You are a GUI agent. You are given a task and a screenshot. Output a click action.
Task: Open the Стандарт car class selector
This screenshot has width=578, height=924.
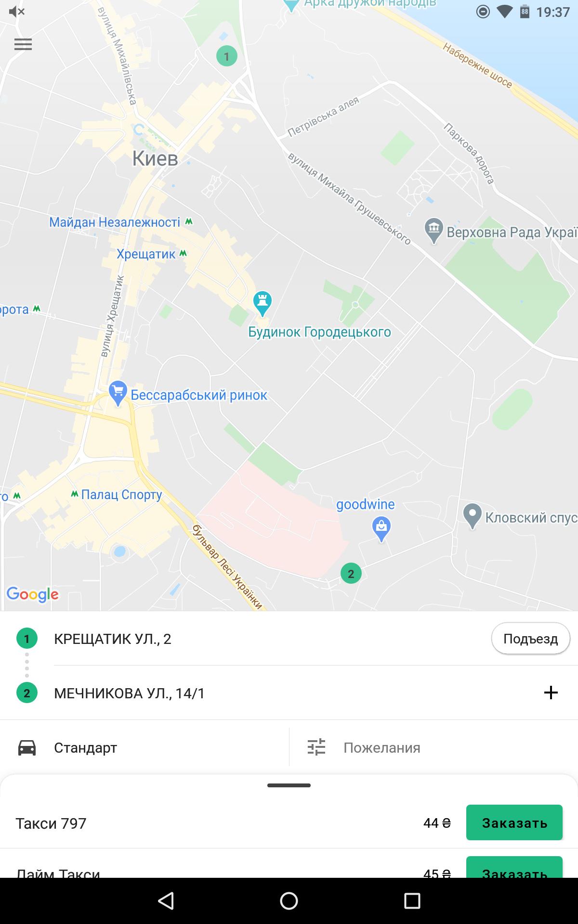pyautogui.click(x=144, y=747)
